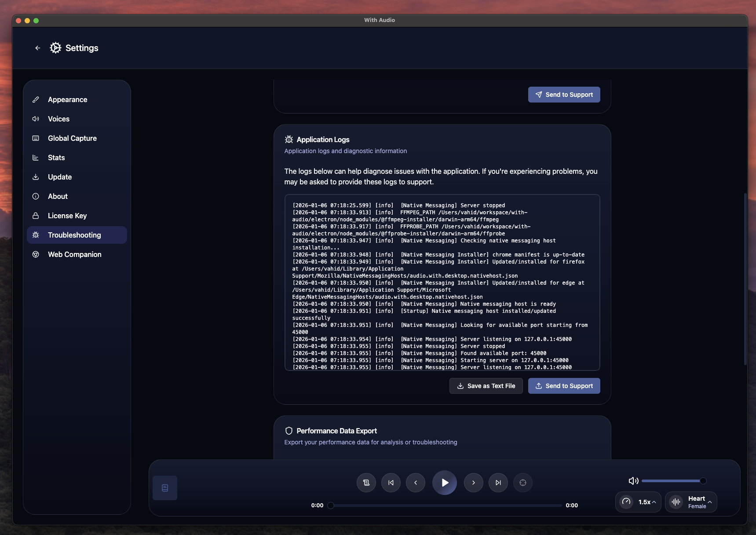Open the 1.5x playback speed selector

638,502
